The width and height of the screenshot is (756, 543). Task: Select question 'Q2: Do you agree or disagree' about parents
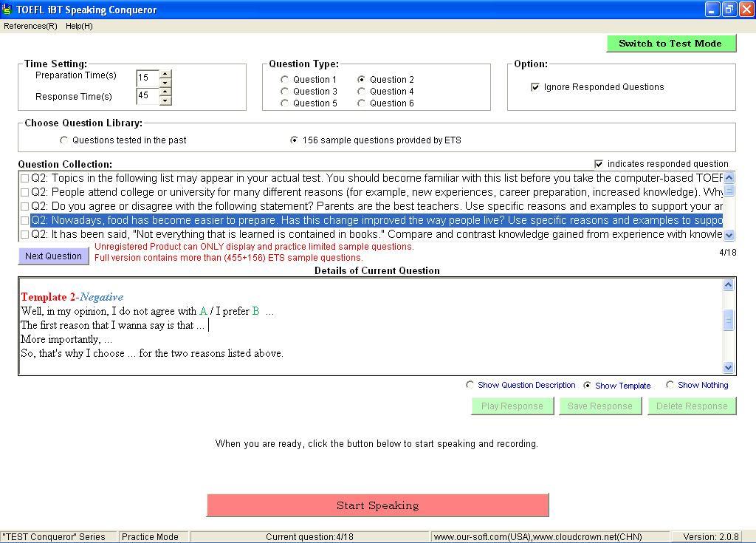(x=377, y=206)
